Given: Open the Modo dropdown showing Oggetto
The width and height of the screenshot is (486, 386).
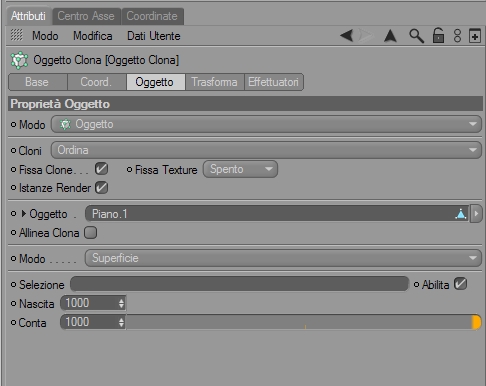Looking at the screenshot, I should 266,124.
